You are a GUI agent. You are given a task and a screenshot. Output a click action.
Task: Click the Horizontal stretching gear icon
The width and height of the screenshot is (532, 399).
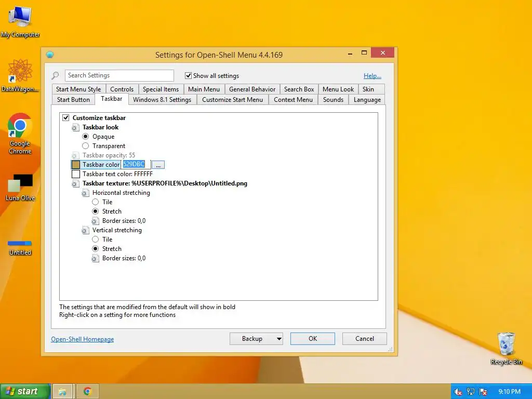[85, 193]
